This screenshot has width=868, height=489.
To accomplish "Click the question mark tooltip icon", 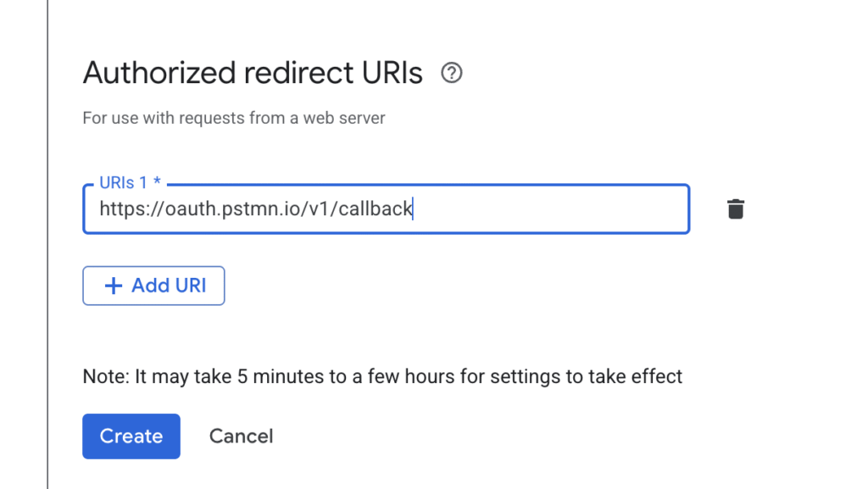I will 452,74.
